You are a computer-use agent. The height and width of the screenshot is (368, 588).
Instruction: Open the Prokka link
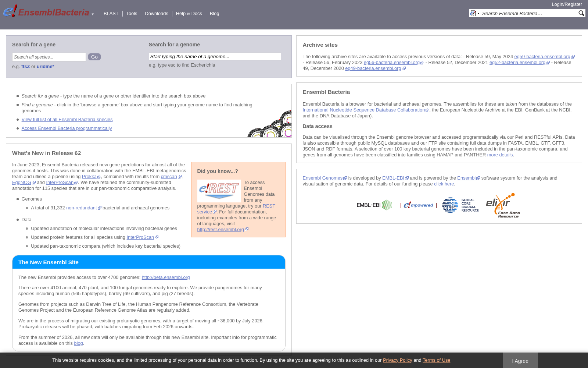91,177
